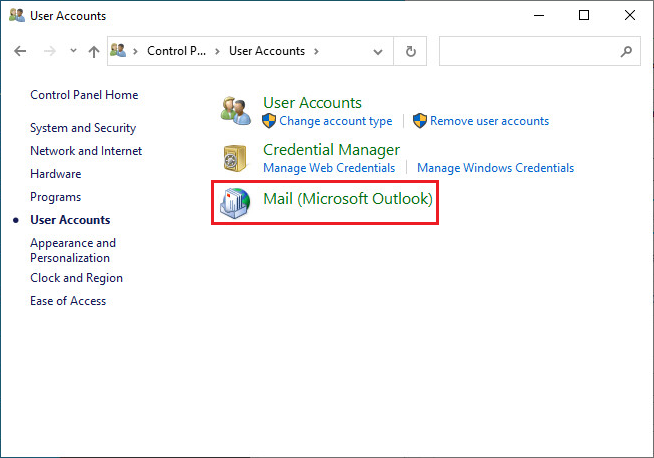This screenshot has height=458, width=654.
Task: Click the Credential Manager safe icon
Action: point(235,158)
